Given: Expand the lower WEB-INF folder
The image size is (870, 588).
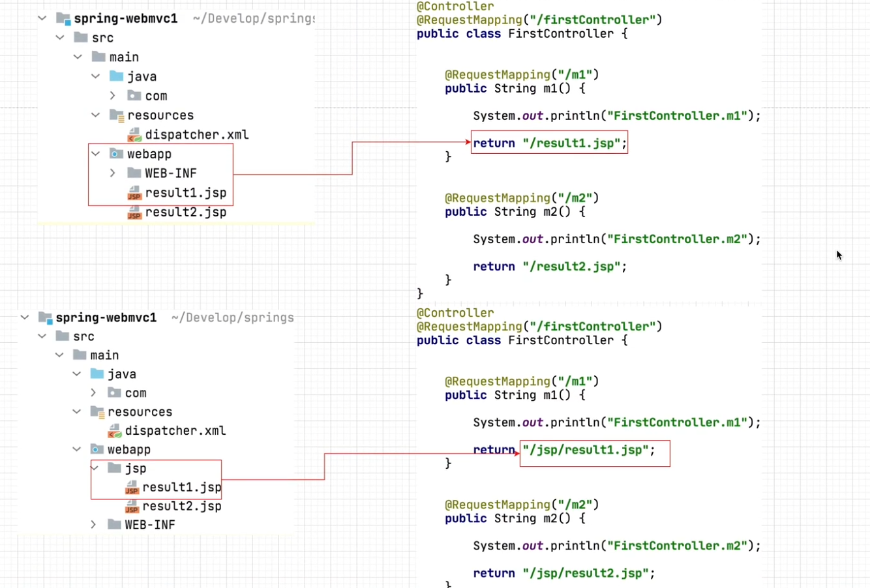Looking at the screenshot, I should (x=93, y=525).
